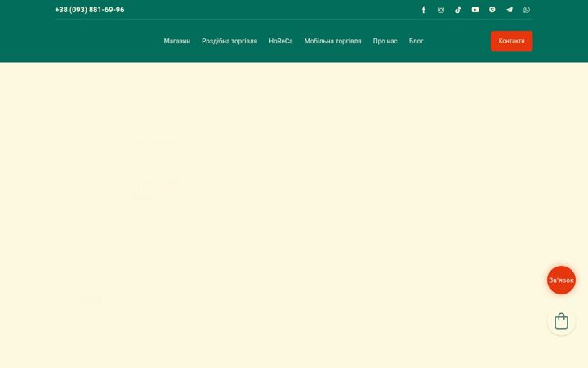
Task: Open the YouTube social icon
Action: pos(475,10)
